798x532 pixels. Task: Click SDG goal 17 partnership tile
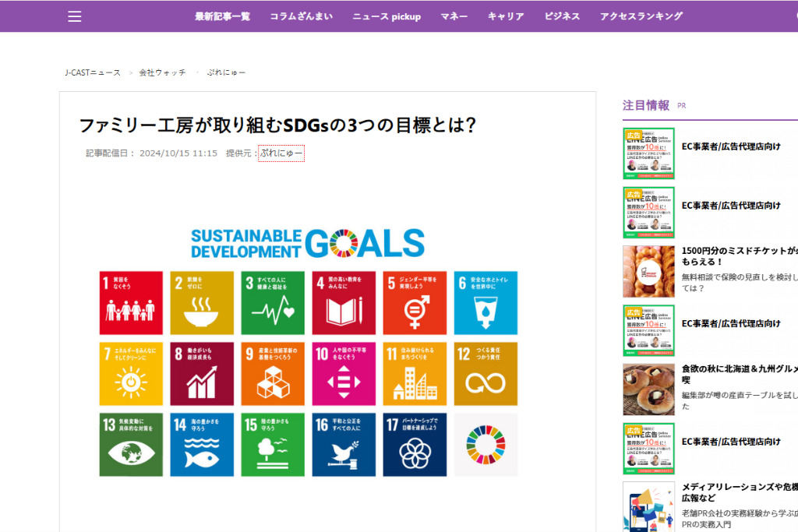(415, 445)
